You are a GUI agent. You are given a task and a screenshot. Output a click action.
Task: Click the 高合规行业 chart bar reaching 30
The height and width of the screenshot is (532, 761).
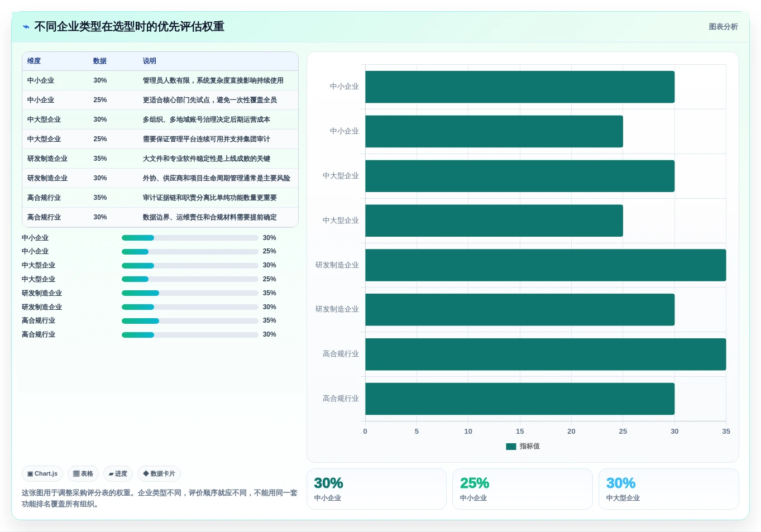pyautogui.click(x=520, y=399)
